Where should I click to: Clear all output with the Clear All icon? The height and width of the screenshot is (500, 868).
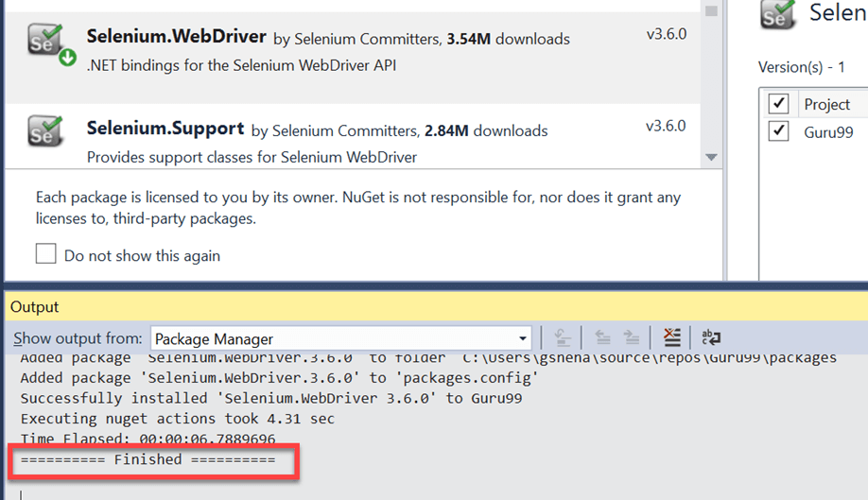(671, 337)
